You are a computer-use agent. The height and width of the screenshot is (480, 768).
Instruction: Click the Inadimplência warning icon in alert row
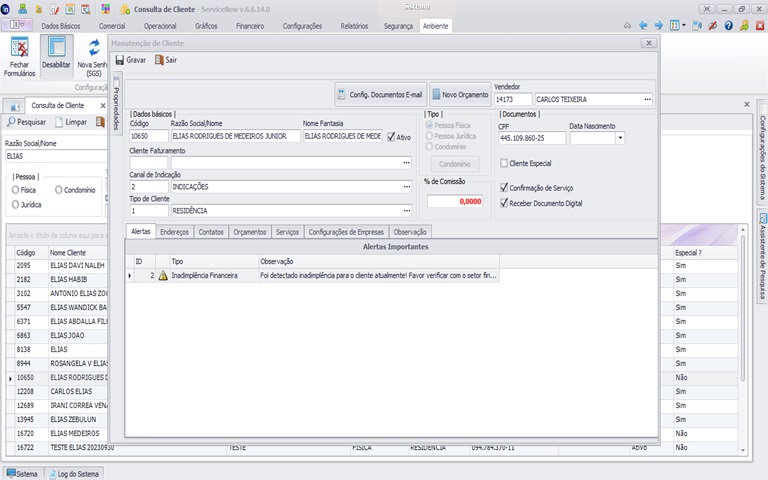[163, 275]
